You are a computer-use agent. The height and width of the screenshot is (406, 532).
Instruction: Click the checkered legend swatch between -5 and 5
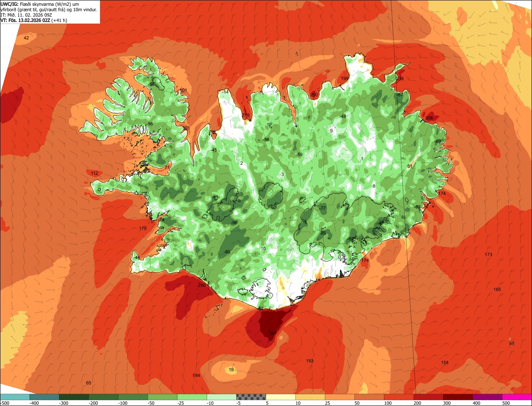coord(251,397)
